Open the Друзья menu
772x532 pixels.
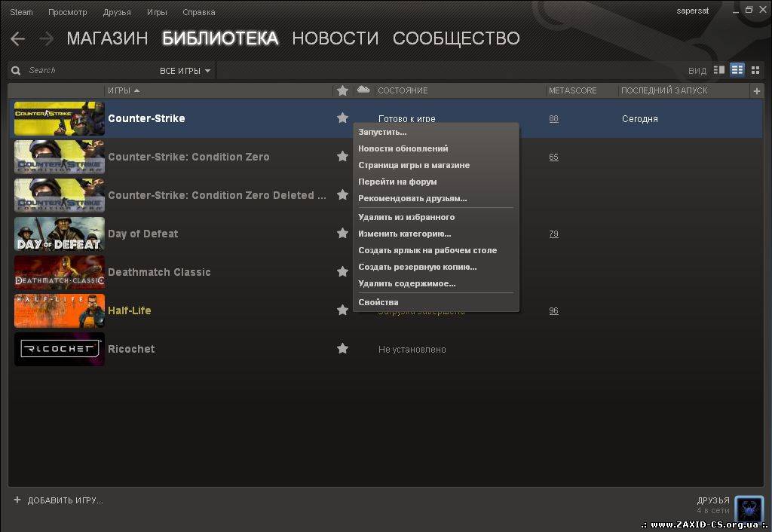117,12
